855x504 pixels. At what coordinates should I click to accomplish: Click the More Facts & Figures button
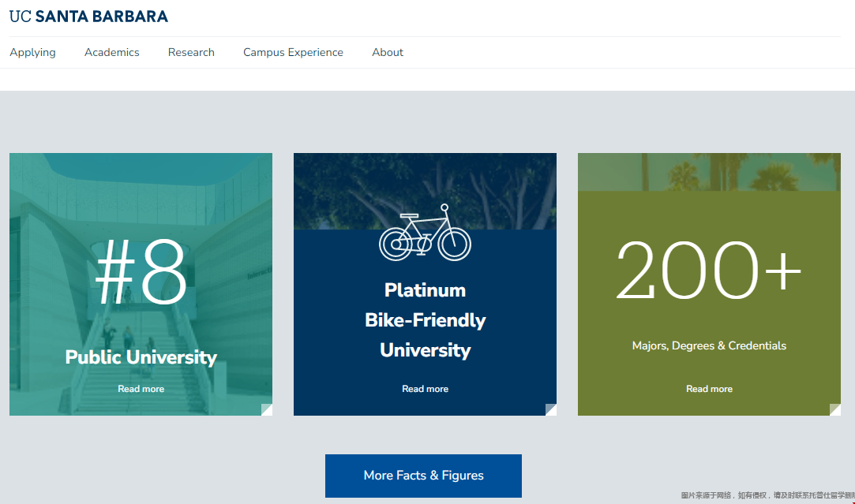point(424,476)
